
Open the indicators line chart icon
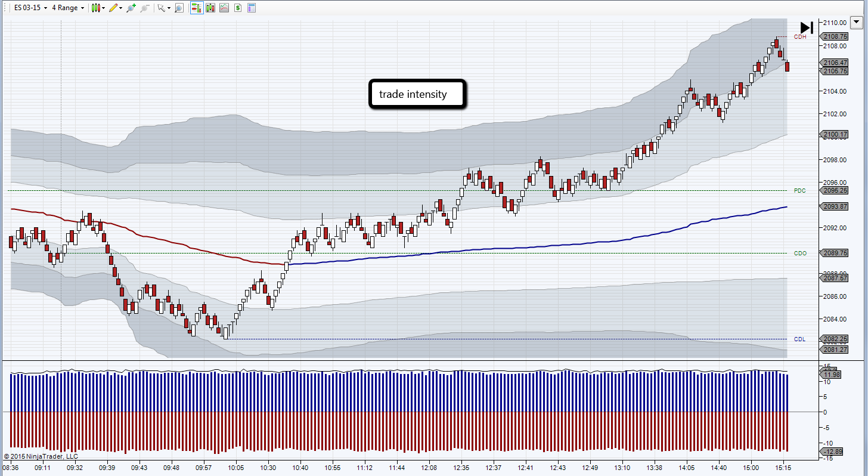(224, 8)
